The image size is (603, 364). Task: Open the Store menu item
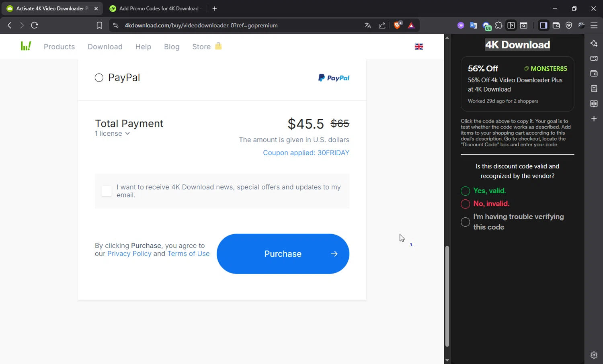click(207, 47)
